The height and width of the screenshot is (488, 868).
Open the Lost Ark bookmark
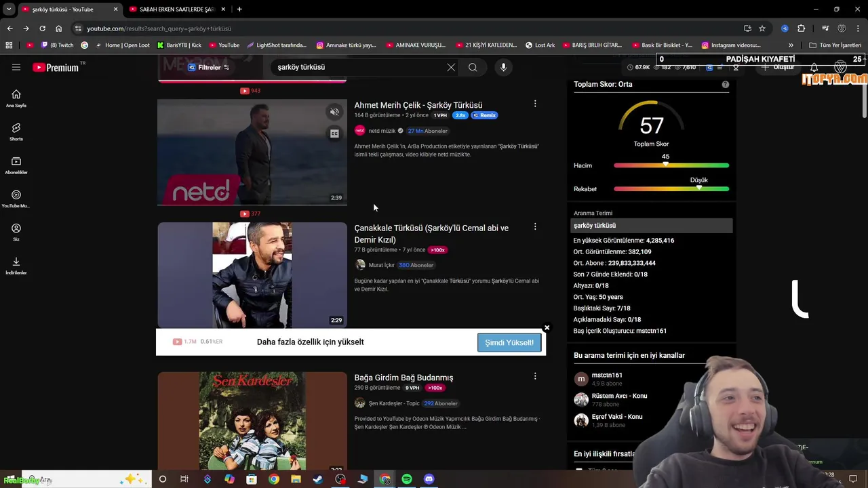coord(540,45)
